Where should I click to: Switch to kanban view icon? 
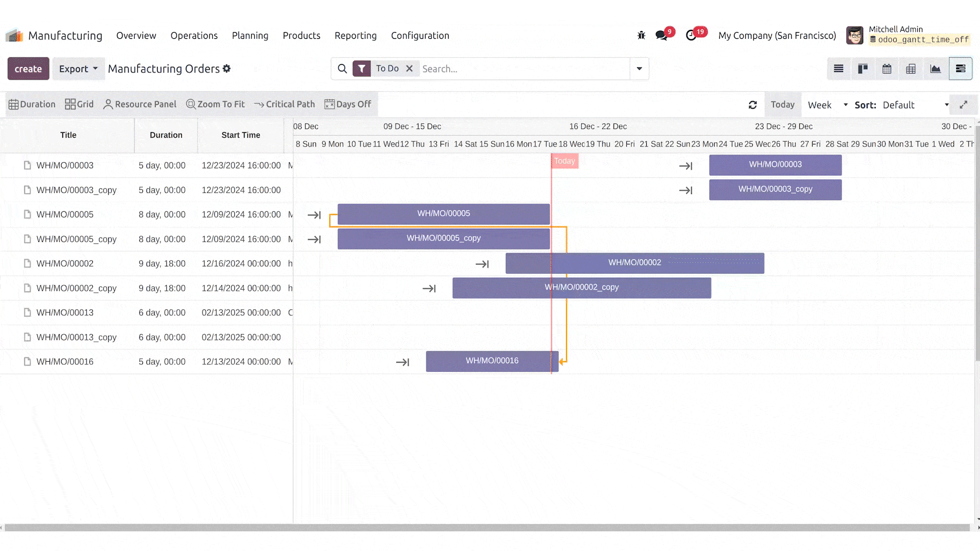click(863, 69)
